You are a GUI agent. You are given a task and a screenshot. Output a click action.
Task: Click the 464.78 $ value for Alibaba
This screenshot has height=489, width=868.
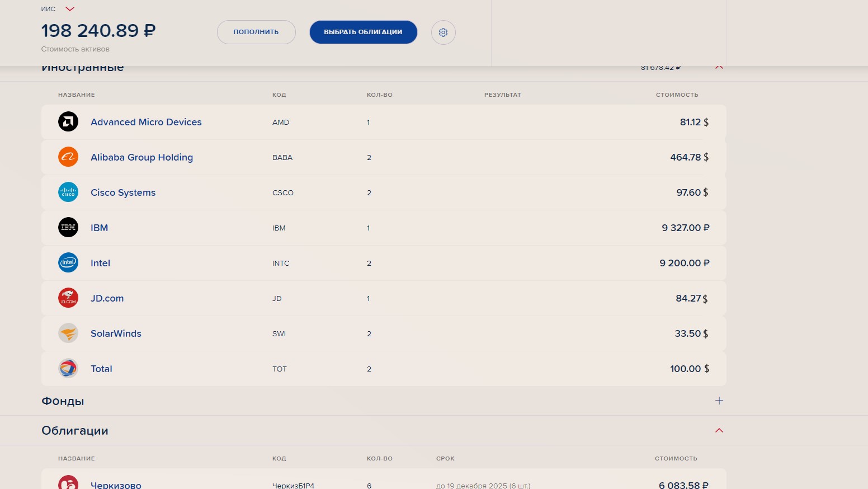(690, 157)
